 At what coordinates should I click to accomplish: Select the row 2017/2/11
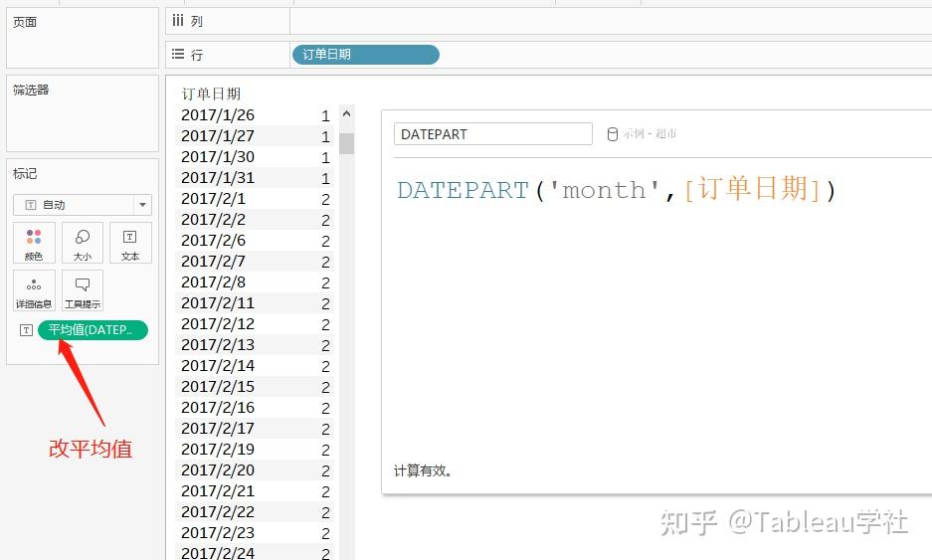pos(255,302)
